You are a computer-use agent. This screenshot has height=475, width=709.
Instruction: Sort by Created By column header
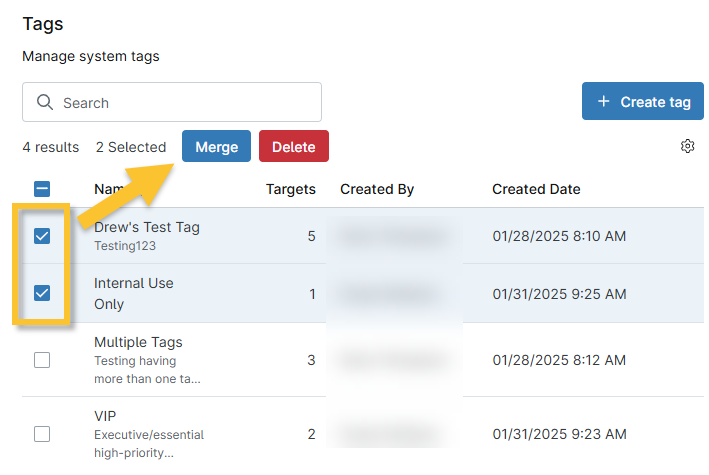point(377,189)
